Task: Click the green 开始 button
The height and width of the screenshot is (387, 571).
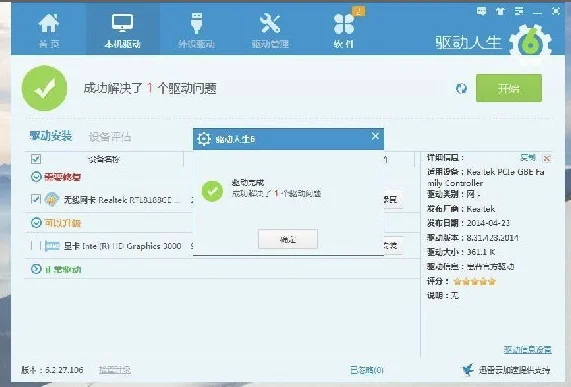Action: pos(509,88)
